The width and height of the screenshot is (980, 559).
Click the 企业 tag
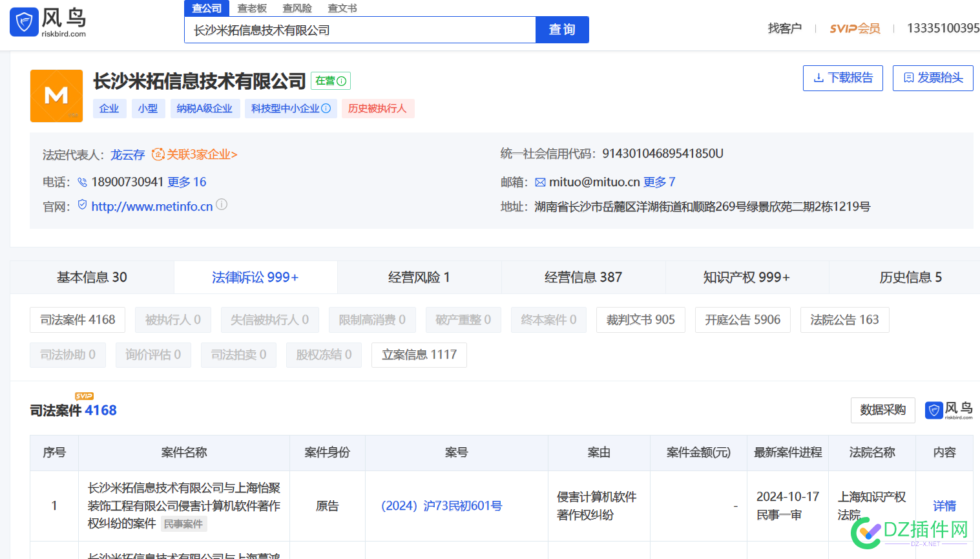[x=109, y=109]
